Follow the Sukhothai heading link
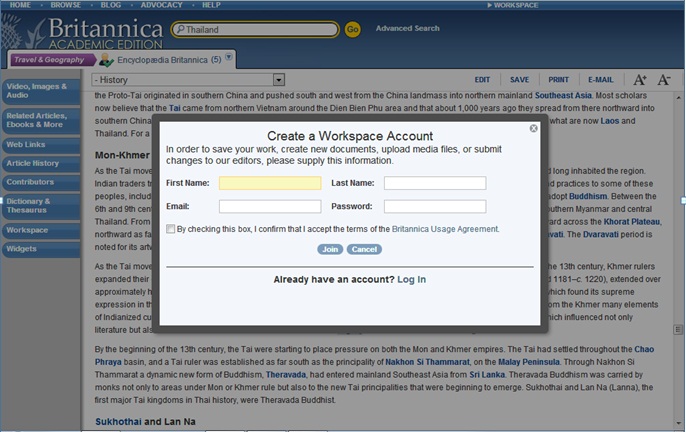 (x=118, y=421)
